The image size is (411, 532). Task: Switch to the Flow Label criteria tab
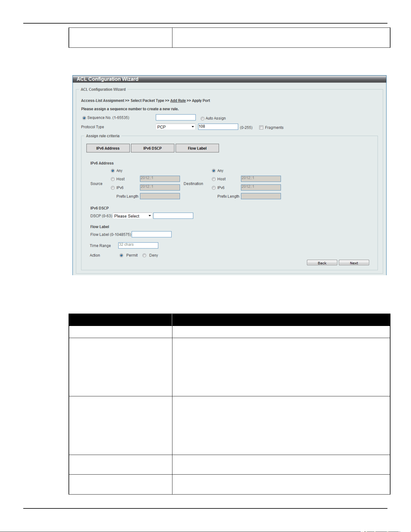pyautogui.click(x=197, y=148)
